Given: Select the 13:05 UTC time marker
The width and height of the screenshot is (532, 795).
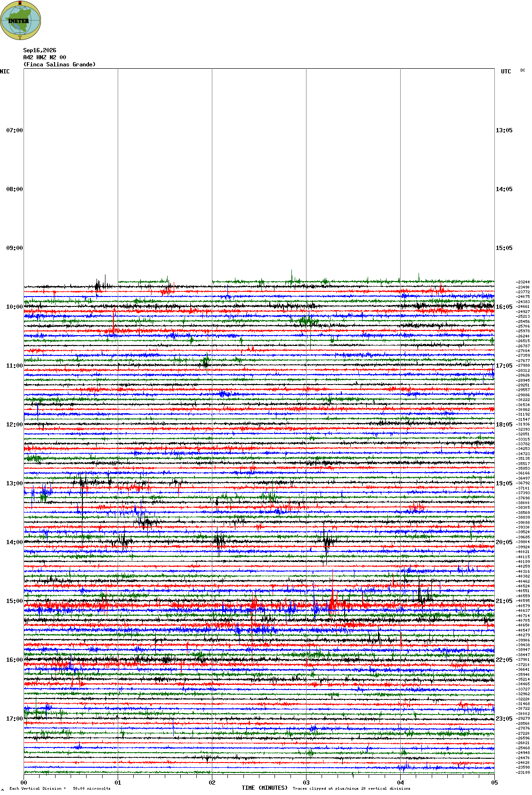Looking at the screenshot, I should [x=504, y=130].
